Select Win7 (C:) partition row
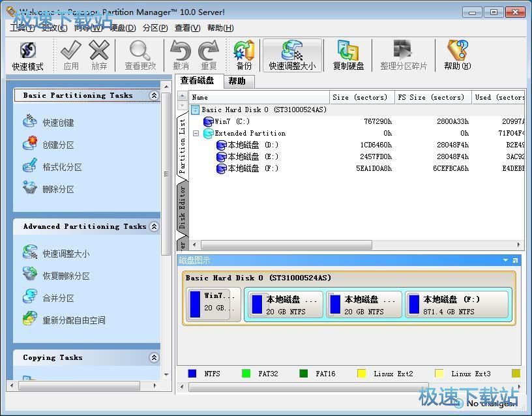 (356, 121)
